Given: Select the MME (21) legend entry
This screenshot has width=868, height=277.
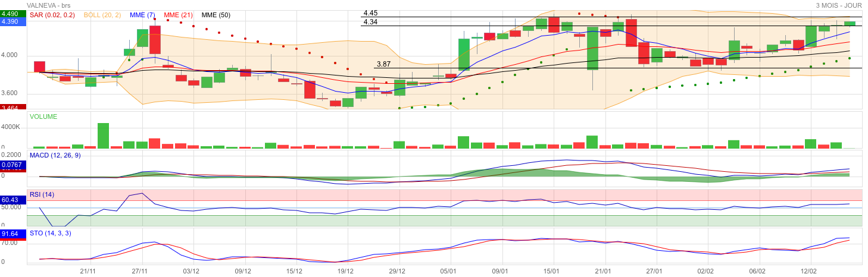Looking at the screenshot, I should point(179,15).
